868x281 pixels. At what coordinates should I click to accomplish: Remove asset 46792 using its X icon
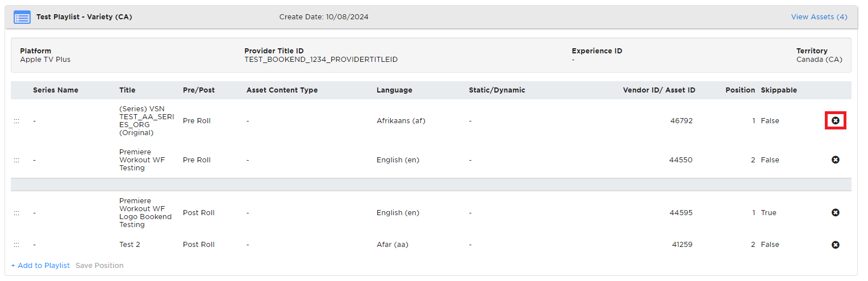[835, 121]
